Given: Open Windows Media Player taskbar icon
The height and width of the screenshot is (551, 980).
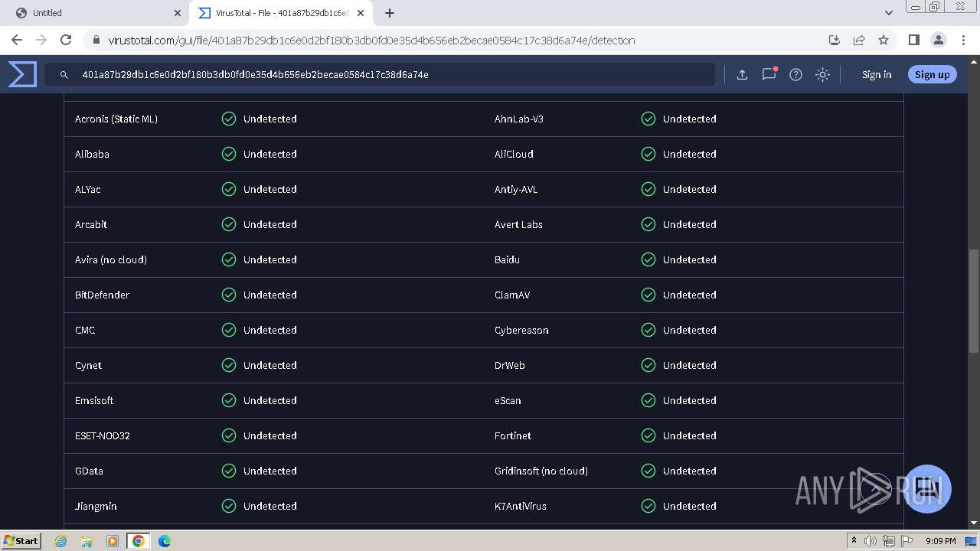Looking at the screenshot, I should (113, 541).
